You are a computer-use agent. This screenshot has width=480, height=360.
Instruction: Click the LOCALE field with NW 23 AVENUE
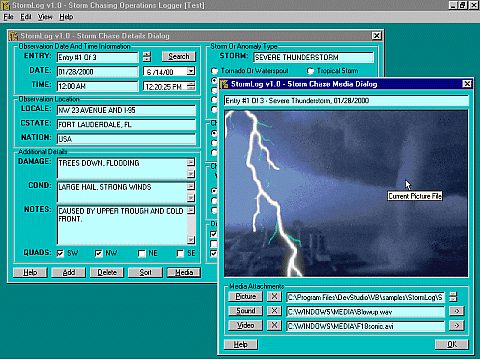pos(126,110)
